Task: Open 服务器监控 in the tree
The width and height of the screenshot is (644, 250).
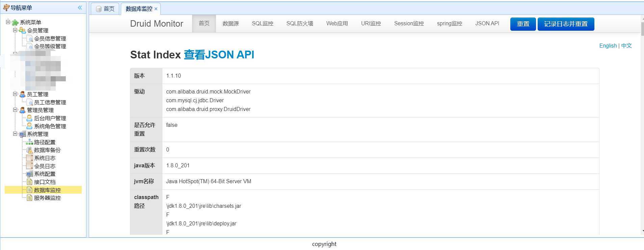Action: pos(47,198)
